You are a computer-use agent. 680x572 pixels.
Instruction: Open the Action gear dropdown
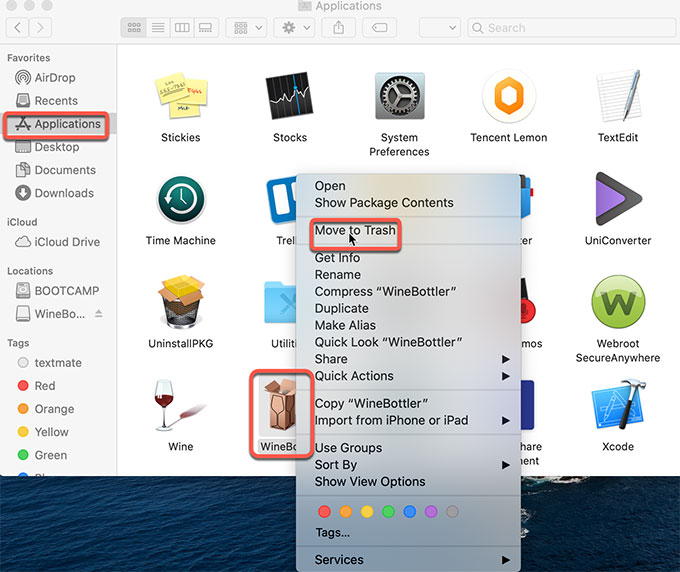pos(295,28)
